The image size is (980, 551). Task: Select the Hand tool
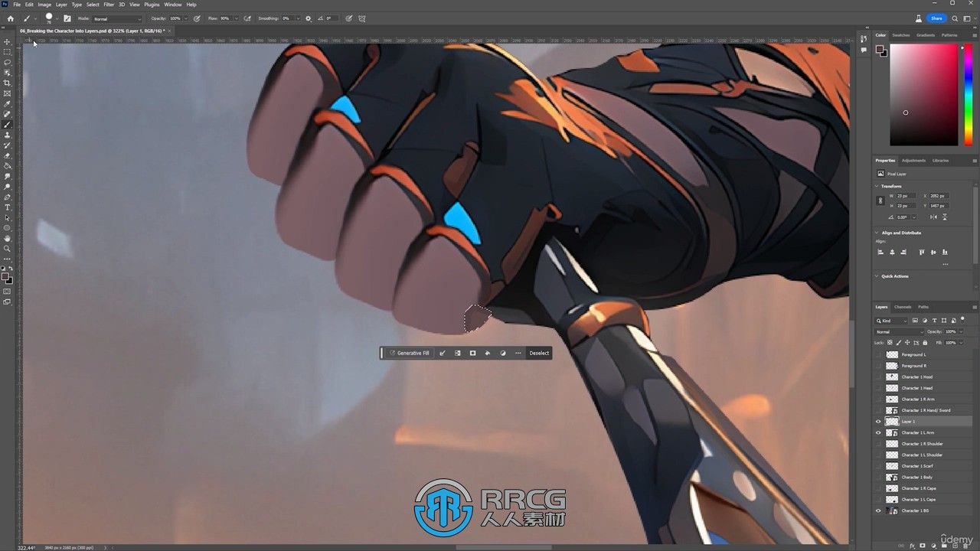click(x=8, y=238)
